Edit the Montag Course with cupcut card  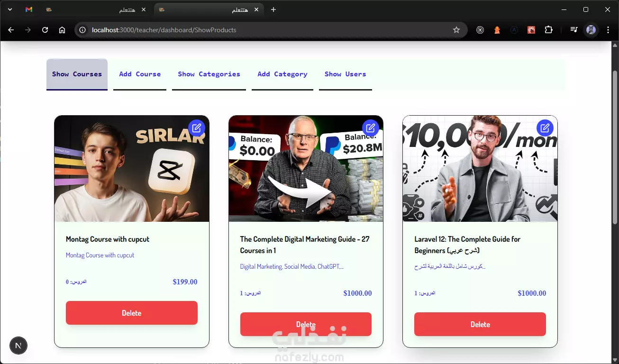click(x=197, y=128)
